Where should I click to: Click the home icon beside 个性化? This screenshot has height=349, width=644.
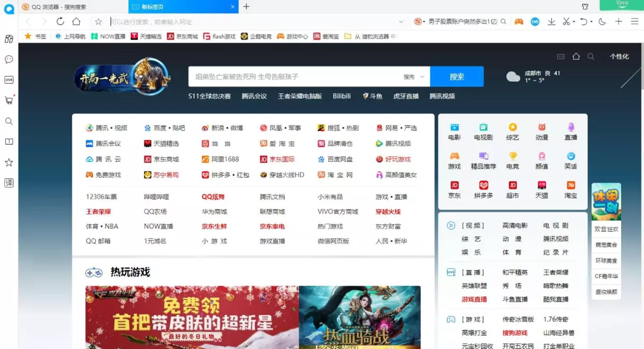[576, 56]
